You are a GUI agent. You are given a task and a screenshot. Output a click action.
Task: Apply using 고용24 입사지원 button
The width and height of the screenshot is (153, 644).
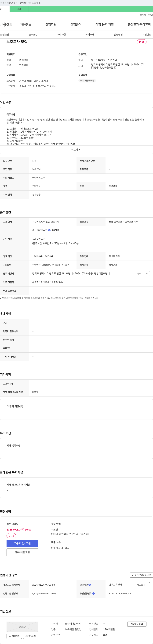coord(22,543)
